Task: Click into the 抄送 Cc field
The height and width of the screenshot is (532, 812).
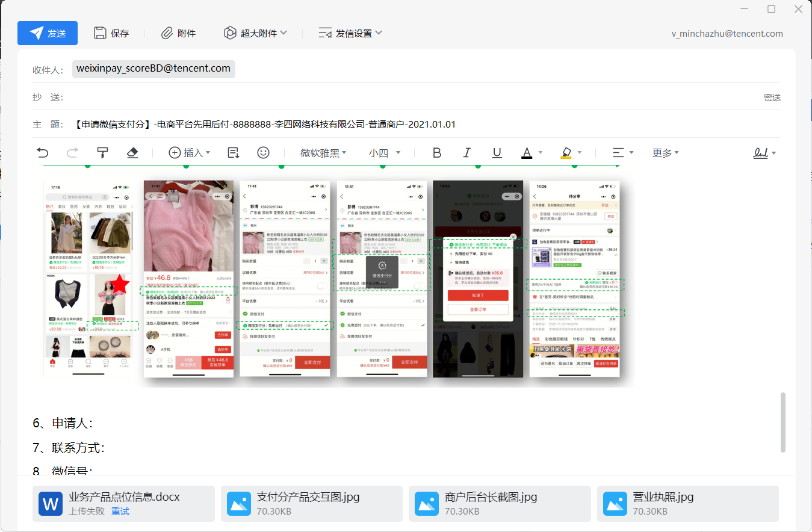Action: pos(409,97)
